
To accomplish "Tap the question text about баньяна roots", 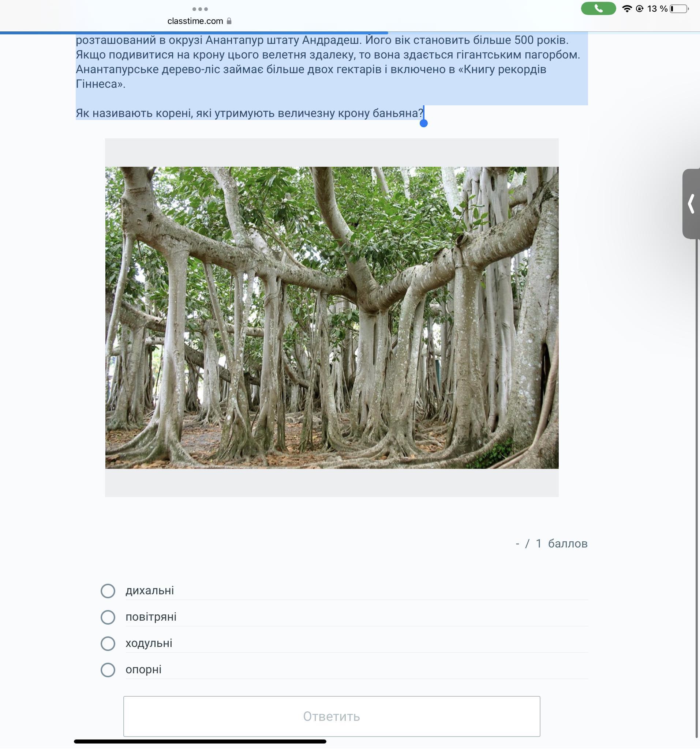I will [x=250, y=113].
